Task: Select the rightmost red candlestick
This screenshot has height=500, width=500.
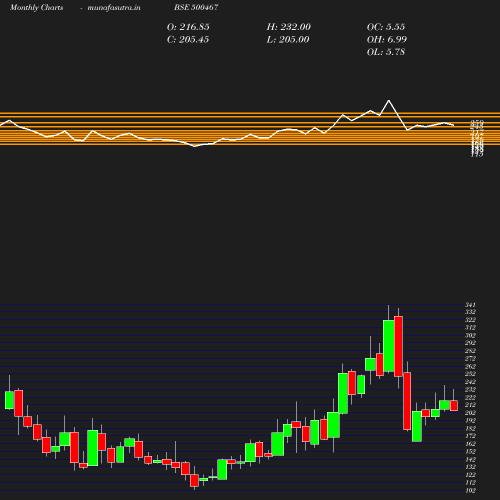Action: click(x=454, y=406)
